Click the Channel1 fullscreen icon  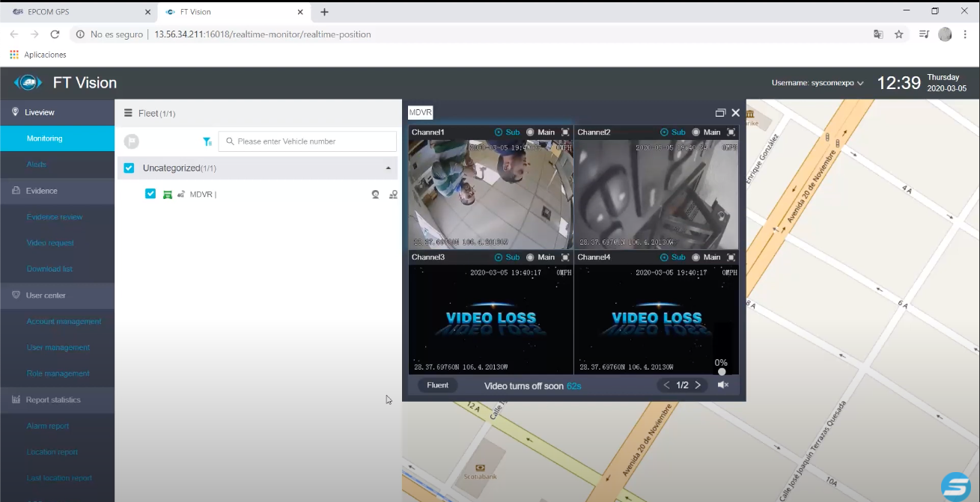[x=565, y=132]
